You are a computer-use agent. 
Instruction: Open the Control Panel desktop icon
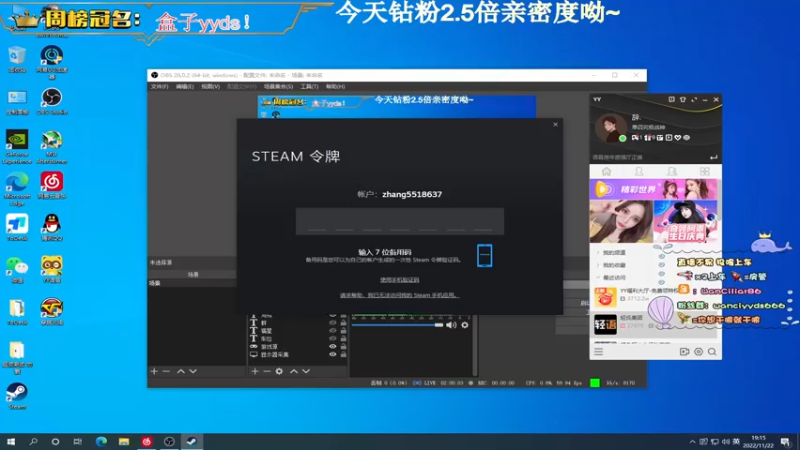click(x=17, y=101)
